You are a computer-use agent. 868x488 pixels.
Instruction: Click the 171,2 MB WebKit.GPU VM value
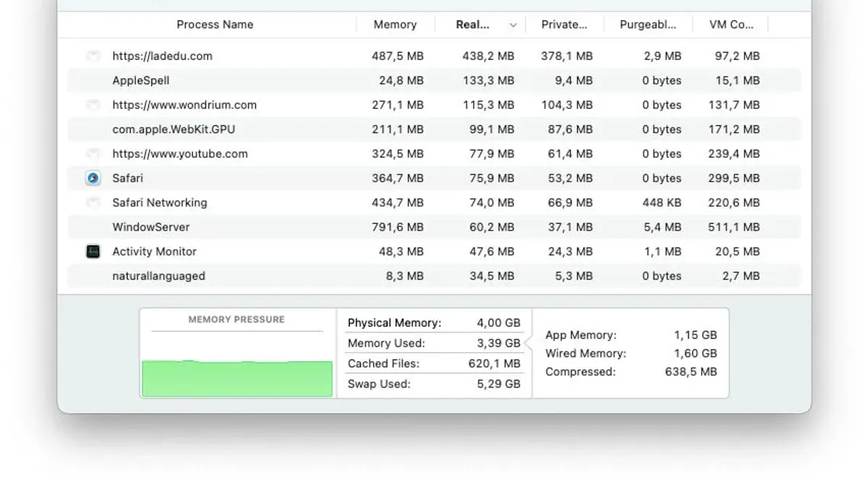[x=734, y=129]
